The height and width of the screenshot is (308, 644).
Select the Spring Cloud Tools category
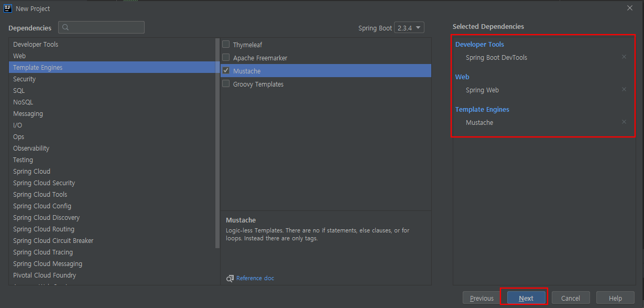point(113,194)
